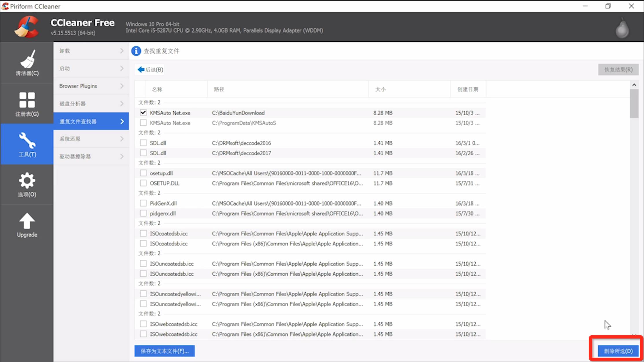The width and height of the screenshot is (644, 362).
Task: Check ISOwebcoatedsb.icc in Program Files (x86) checkbox
Action: pyautogui.click(x=143, y=334)
